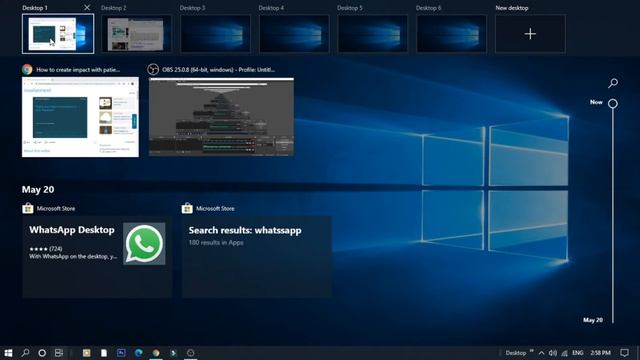Launch Microsoft Edge from the taskbar
Image resolution: width=640 pixels, height=360 pixels.
139,353
